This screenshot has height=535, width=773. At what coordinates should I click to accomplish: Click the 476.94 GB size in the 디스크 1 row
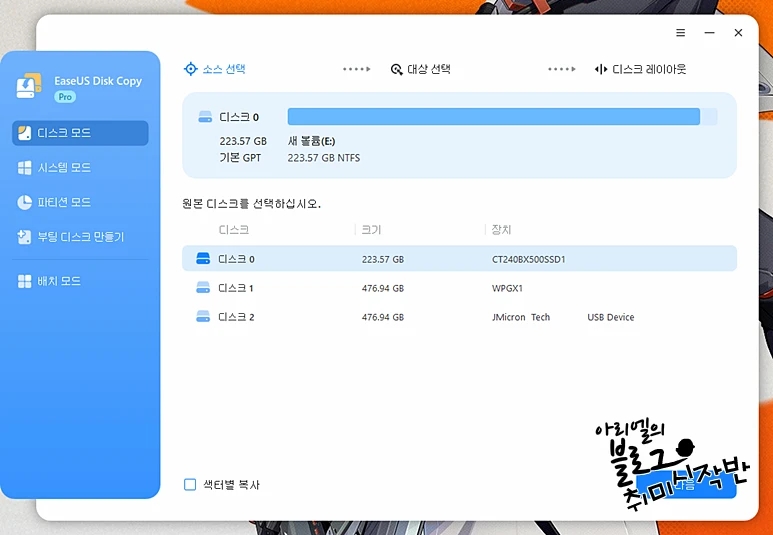tap(383, 288)
